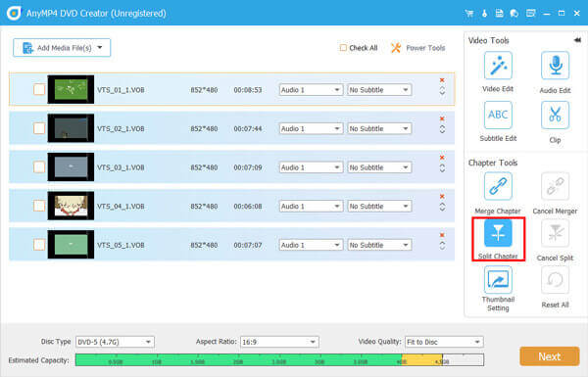Click the feedback chat icon in title bar
588x377 pixels.
click(514, 14)
